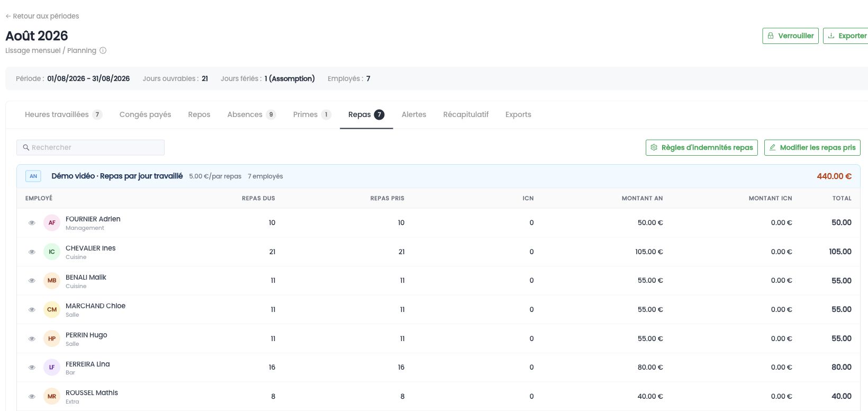Click the REPAS DUS column header
This screenshot has width=868, height=411.
258,199
